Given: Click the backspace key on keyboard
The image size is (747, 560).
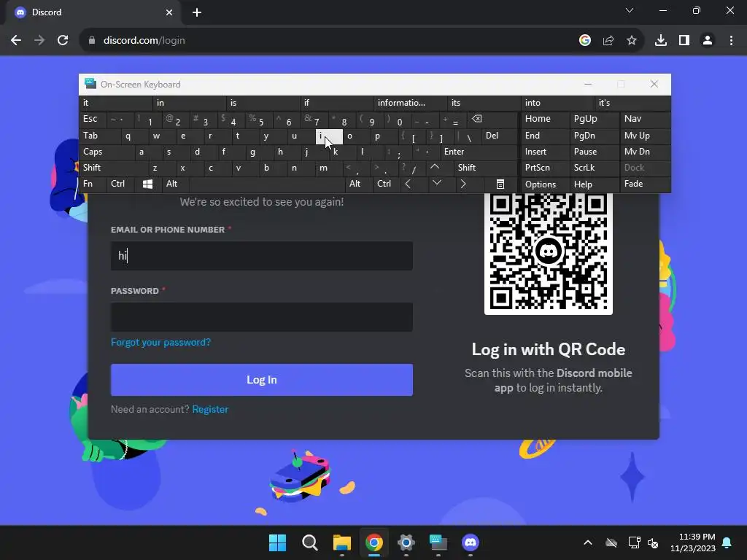Looking at the screenshot, I should point(477,119).
